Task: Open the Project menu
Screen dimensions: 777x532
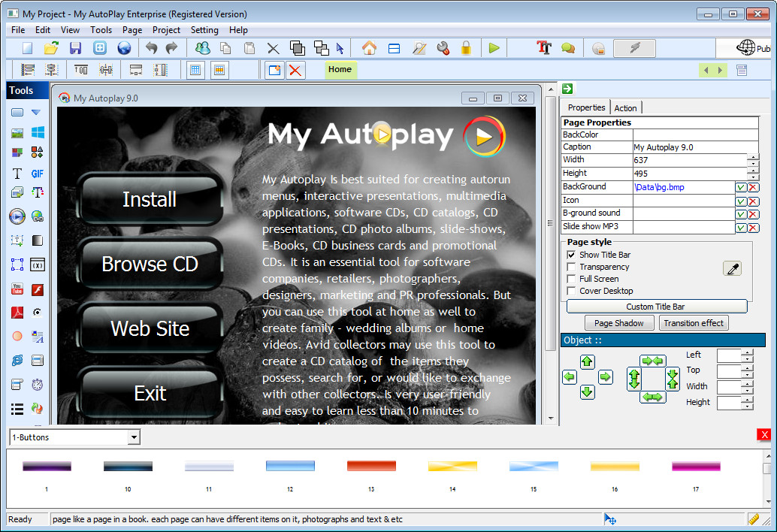Action: (167, 30)
